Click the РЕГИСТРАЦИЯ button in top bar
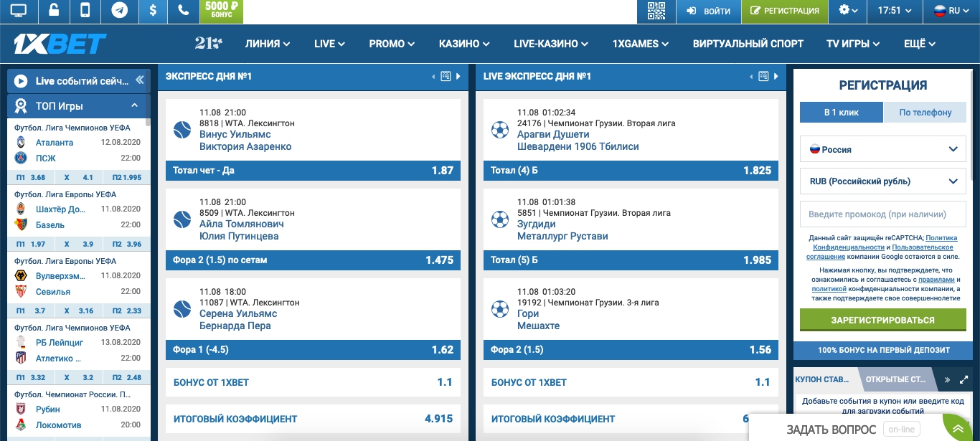This screenshot has height=441, width=980. point(784,11)
